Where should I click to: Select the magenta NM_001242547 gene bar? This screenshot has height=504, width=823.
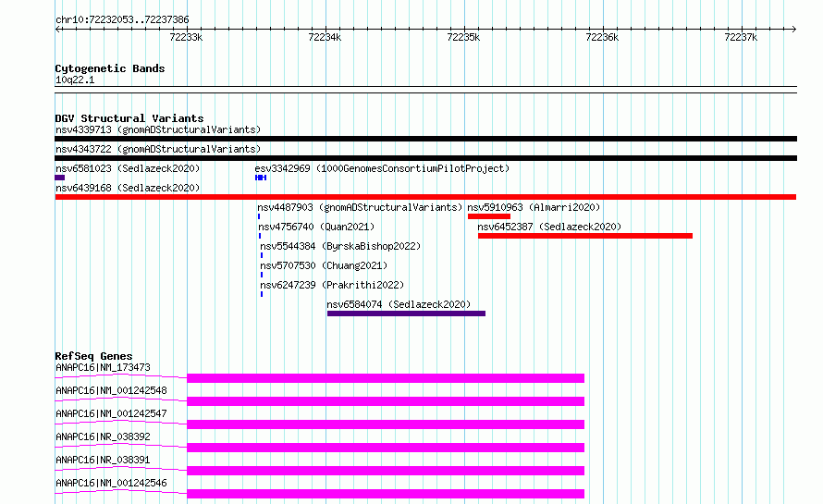(386, 424)
